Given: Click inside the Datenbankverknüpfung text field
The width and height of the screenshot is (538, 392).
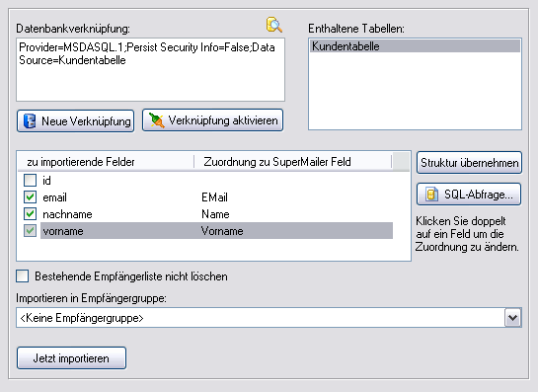Looking at the screenshot, I should coord(150,70).
